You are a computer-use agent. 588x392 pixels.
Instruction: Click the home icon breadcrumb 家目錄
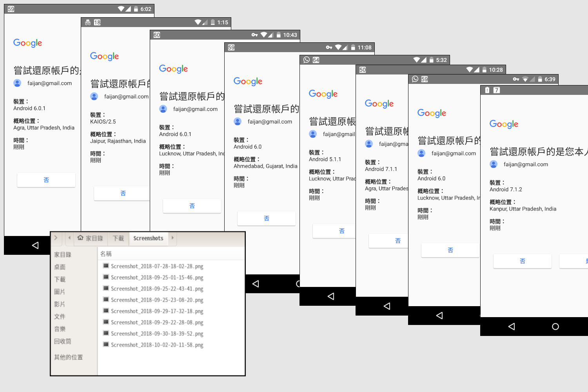[90, 238]
